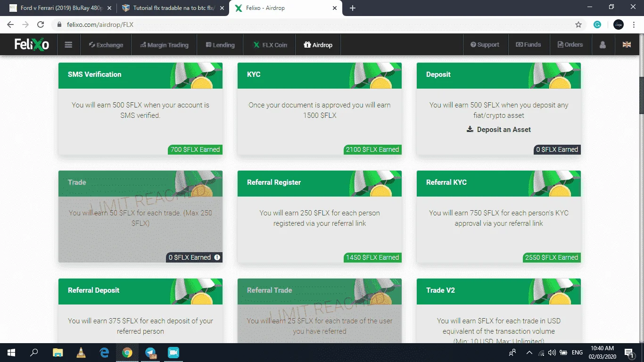The image size is (644, 362).
Task: Open the taskbar clock and date
Action: pyautogui.click(x=603, y=353)
